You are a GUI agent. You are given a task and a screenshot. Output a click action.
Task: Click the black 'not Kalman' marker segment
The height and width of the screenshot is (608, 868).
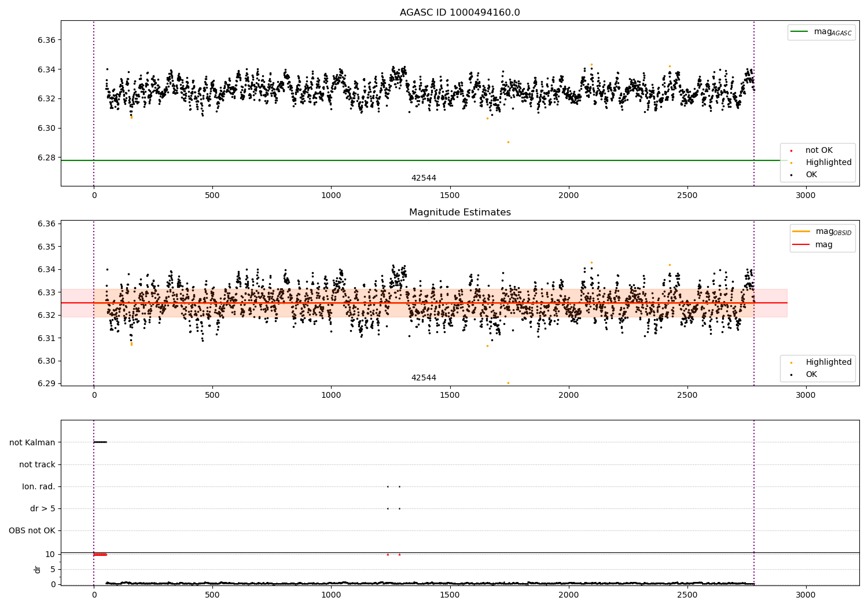(x=100, y=442)
